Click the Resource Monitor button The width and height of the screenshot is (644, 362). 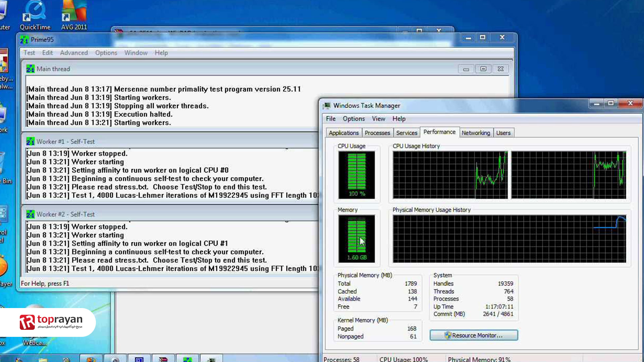474,335
